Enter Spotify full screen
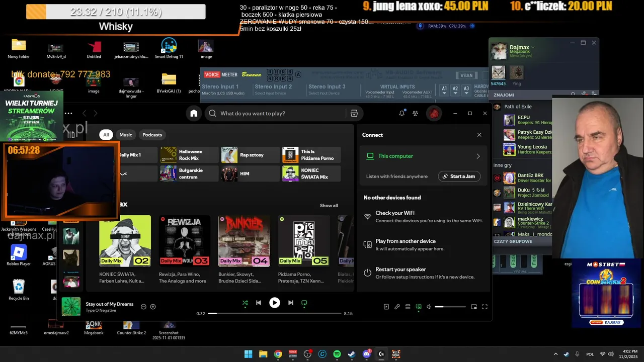Screen dimensions: 644x362 tap(485, 307)
